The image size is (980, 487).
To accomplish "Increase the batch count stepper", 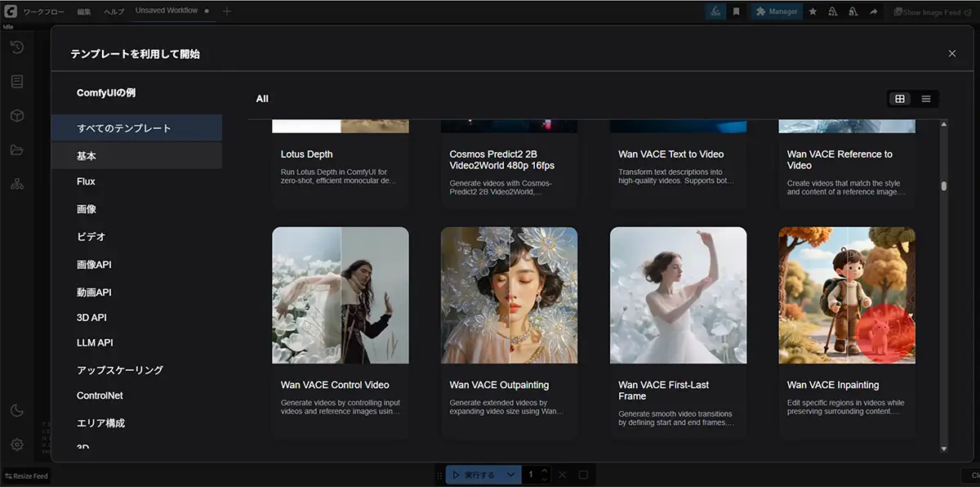I will tap(545, 471).
